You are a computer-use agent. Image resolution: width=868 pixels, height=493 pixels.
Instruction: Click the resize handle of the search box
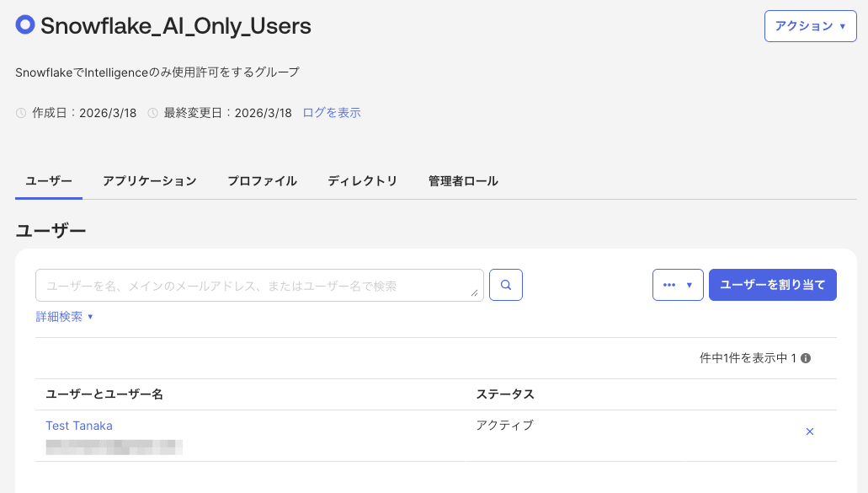474,292
